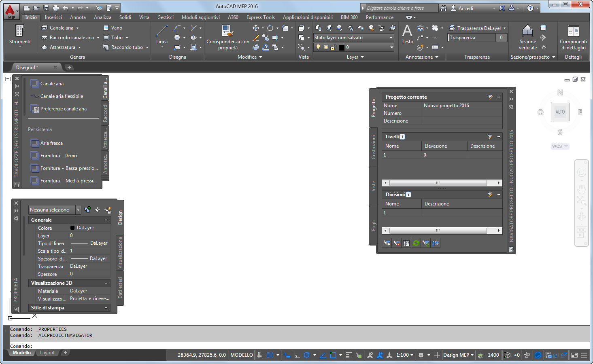Collapse the Generale section in Properties
The height and width of the screenshot is (364, 593).
[x=106, y=220]
